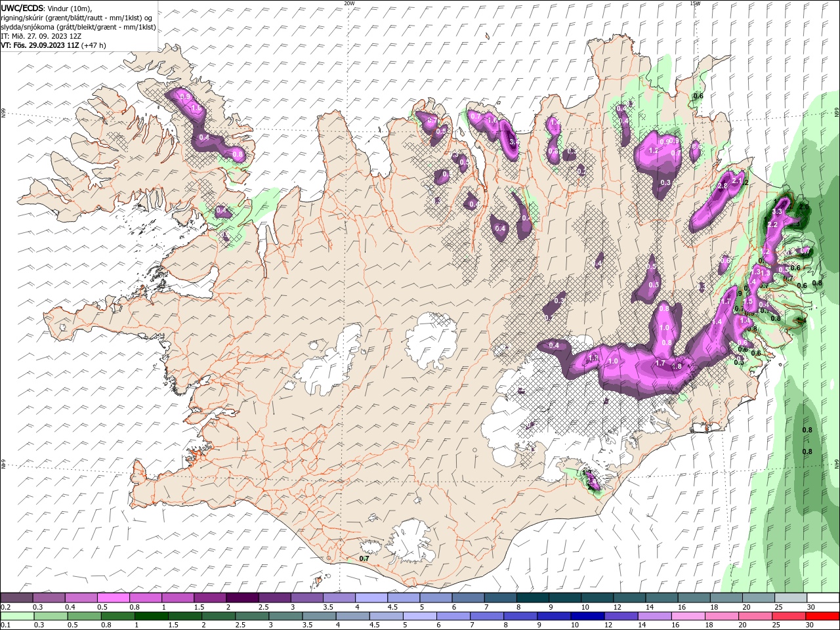The image size is (840, 630).
Task: Click the 'UWC/ECDS: Vindur (10m)' title text
Action: pos(47,8)
